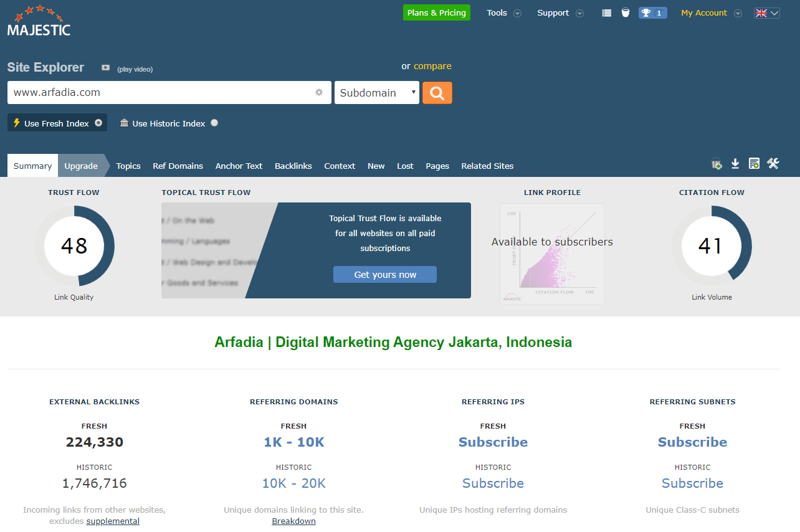Screen dimensions: 800x532
Task: Open My Account menu
Action: click(704, 13)
